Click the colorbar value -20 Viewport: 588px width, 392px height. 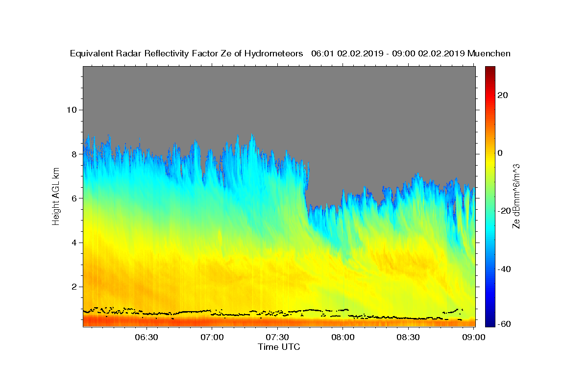tap(504, 211)
